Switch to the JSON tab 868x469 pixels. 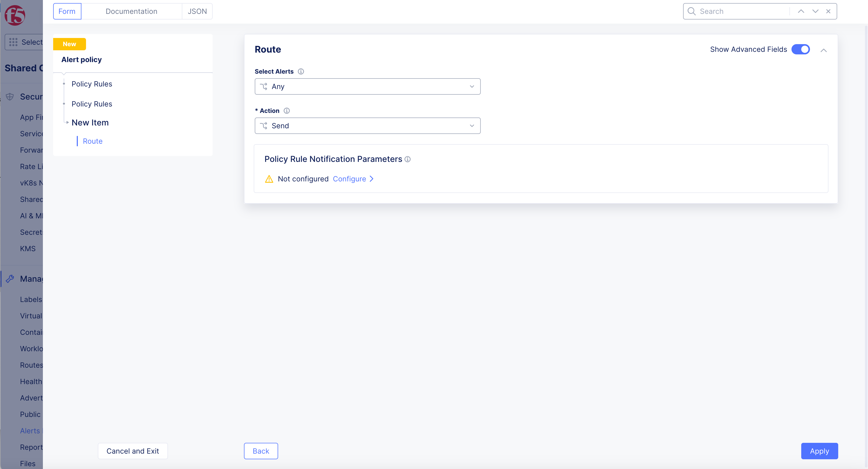click(197, 12)
